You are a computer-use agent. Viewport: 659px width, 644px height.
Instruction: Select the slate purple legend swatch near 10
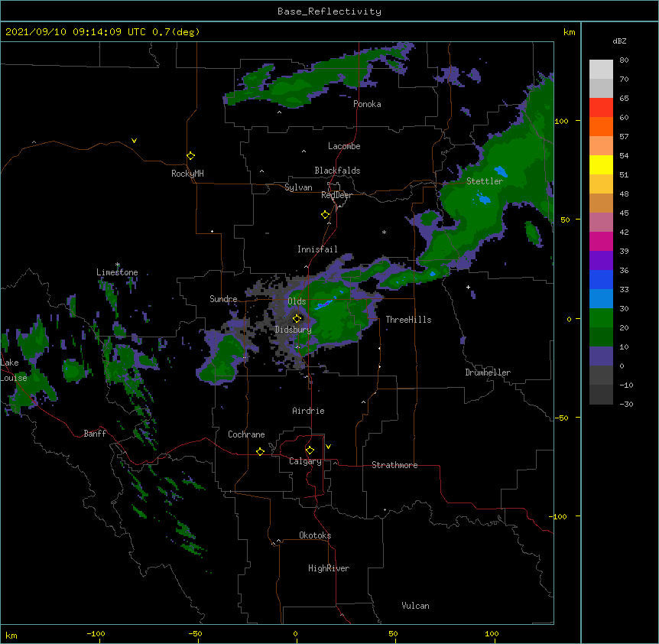coord(601,356)
